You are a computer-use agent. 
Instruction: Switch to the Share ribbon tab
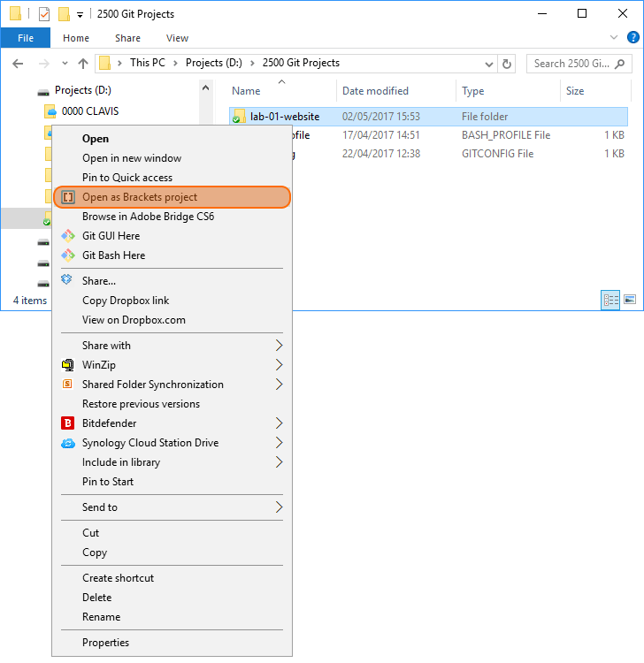click(x=127, y=38)
